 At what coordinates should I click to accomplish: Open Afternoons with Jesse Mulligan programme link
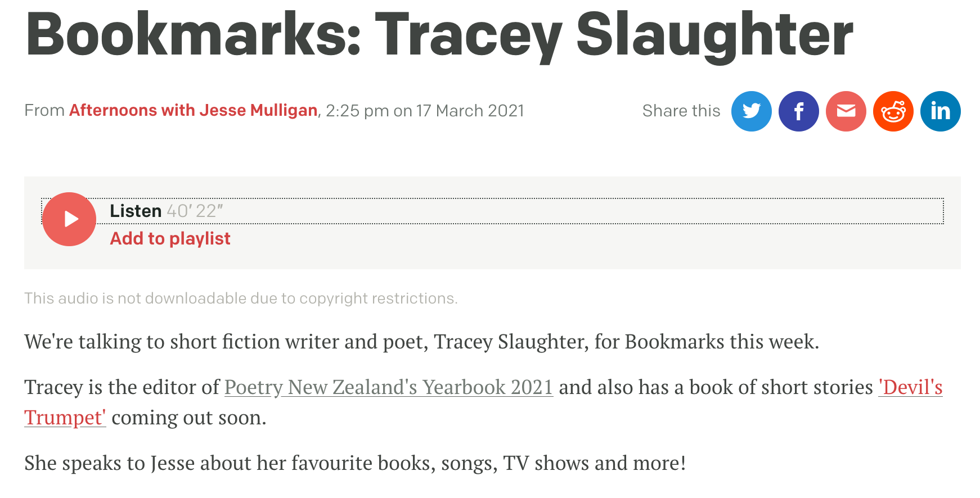click(193, 110)
